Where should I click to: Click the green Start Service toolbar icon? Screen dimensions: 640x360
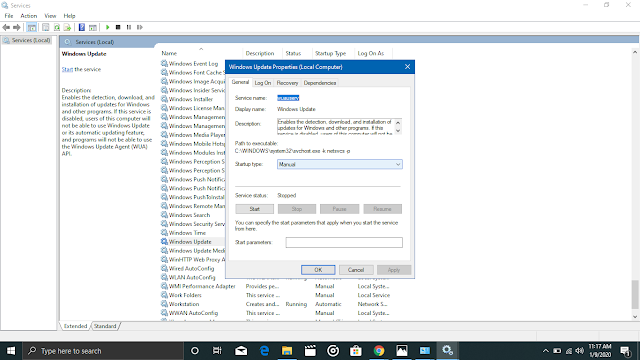pos(107,27)
